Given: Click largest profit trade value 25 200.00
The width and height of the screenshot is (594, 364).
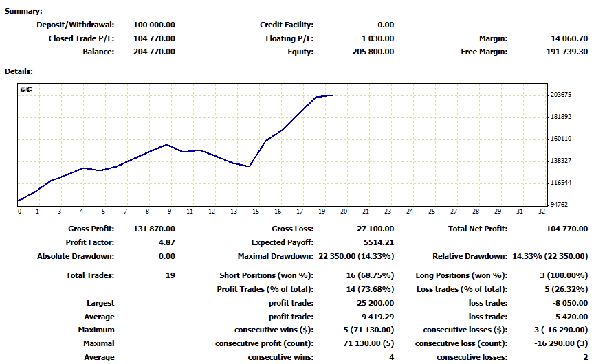Looking at the screenshot, I should point(375,303).
